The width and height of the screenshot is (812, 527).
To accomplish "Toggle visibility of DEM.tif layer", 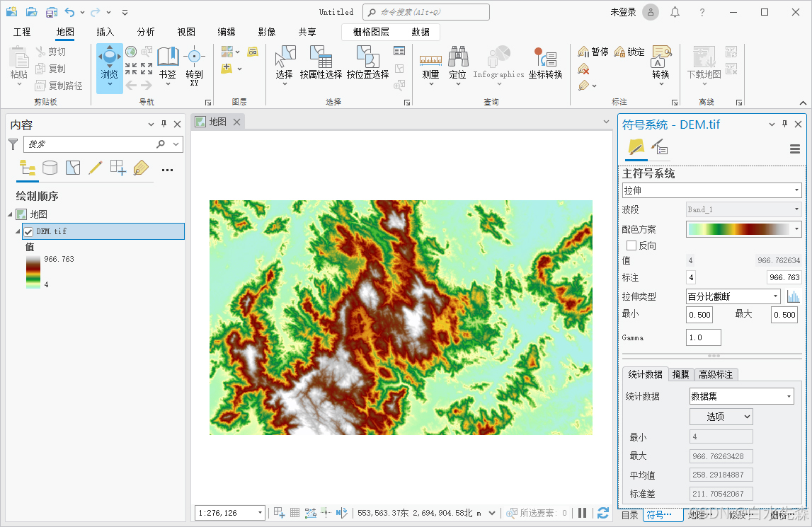I will coord(28,231).
